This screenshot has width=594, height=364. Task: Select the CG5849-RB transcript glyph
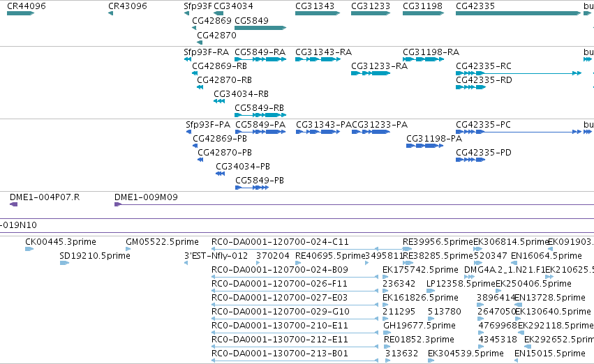tap(260, 115)
